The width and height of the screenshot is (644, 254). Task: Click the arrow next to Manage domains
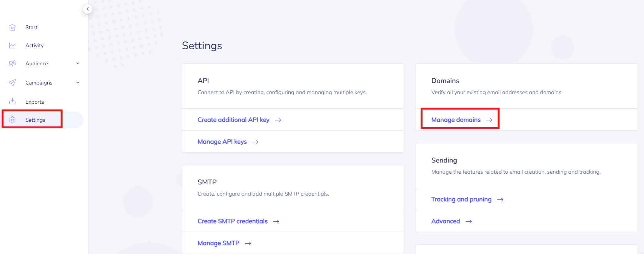coord(489,120)
